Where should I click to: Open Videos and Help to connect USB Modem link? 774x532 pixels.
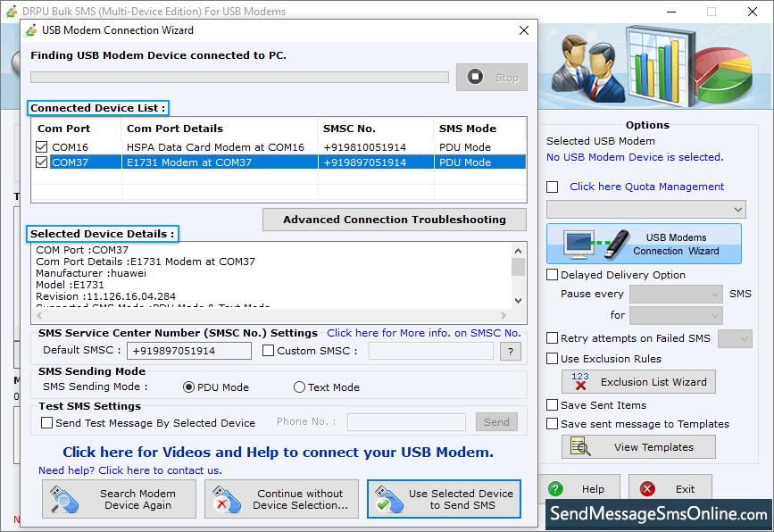[278, 452]
